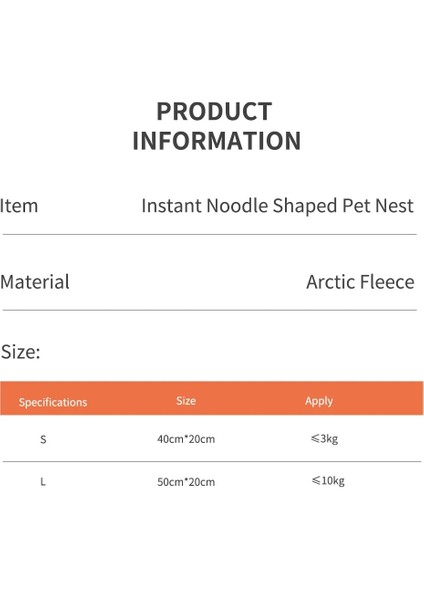
Task: Select the Material label
Action: pyautogui.click(x=35, y=282)
